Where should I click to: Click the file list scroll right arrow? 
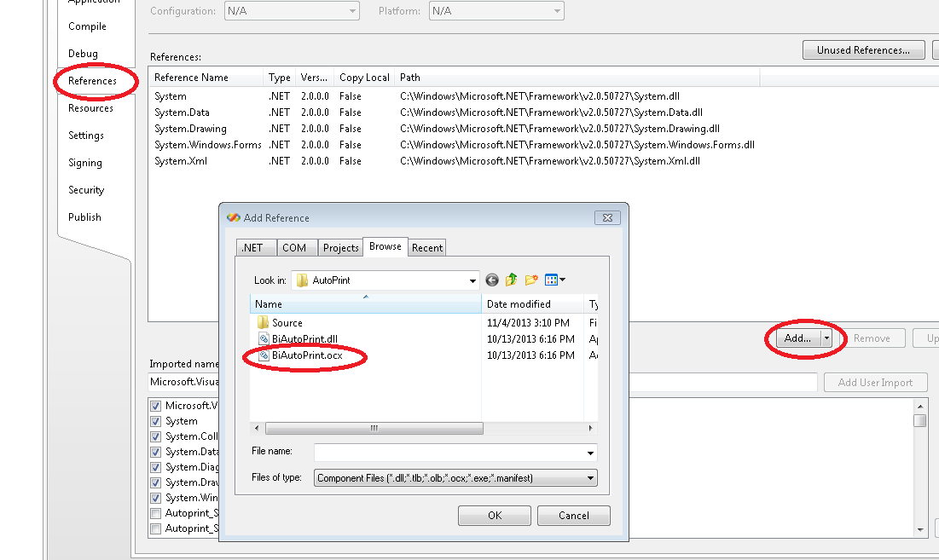coord(590,429)
